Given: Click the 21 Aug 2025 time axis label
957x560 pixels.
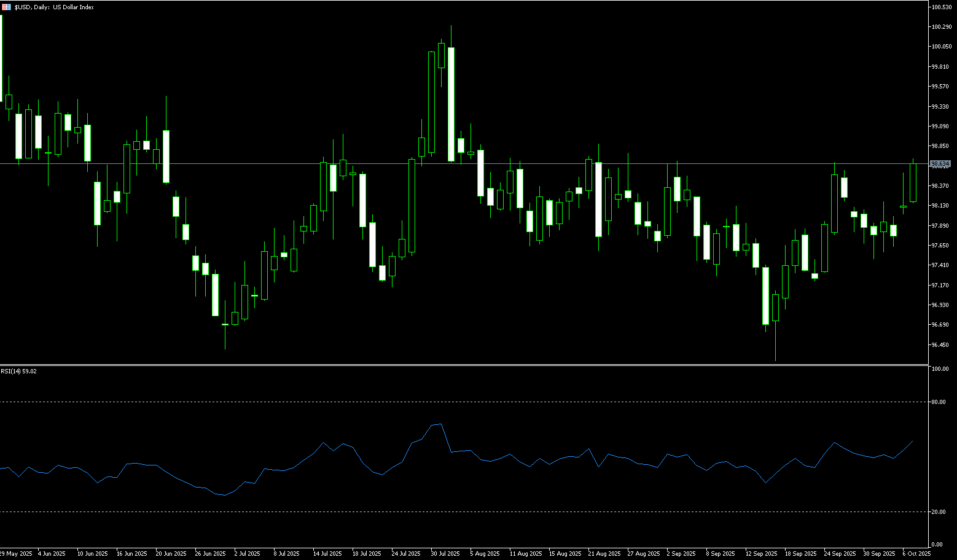Looking at the screenshot, I should click(x=604, y=554).
